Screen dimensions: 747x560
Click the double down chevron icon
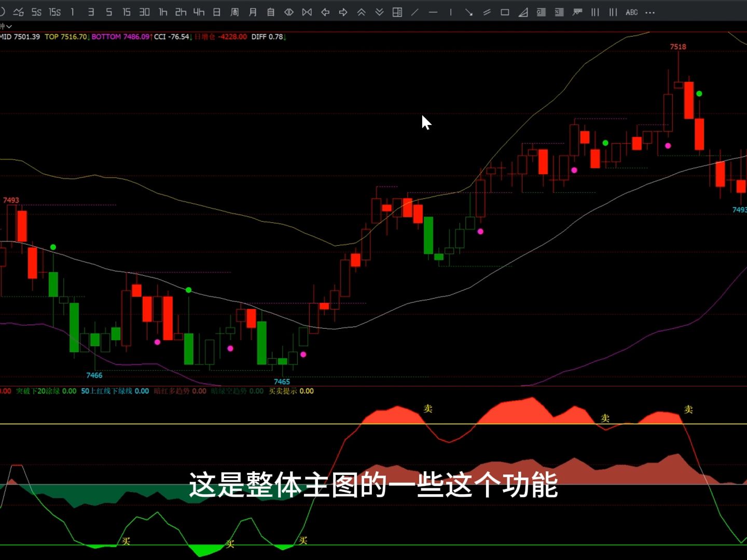pos(379,12)
